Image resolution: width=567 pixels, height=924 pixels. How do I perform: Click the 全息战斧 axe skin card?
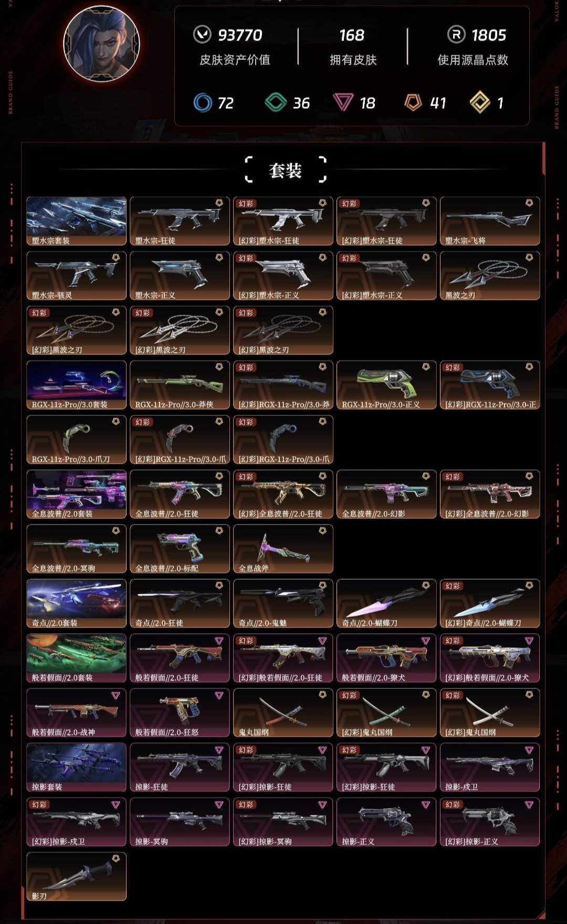tap(283, 549)
